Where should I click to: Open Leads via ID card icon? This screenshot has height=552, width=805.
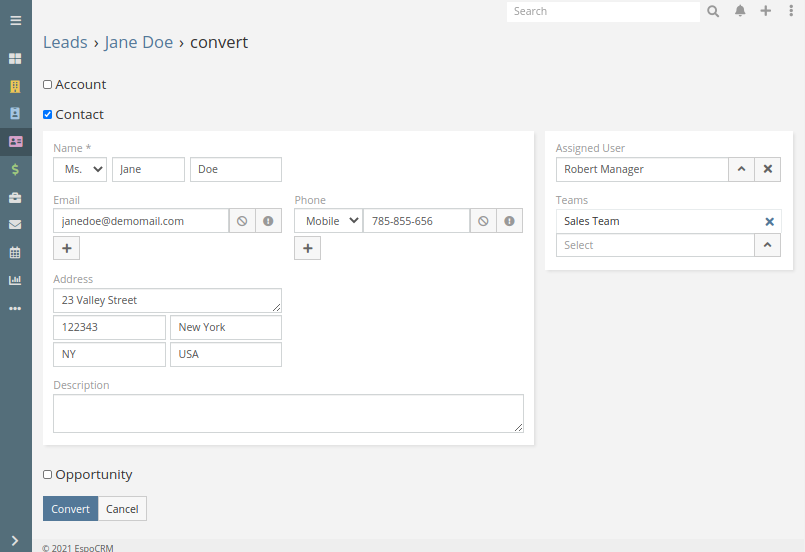15,142
